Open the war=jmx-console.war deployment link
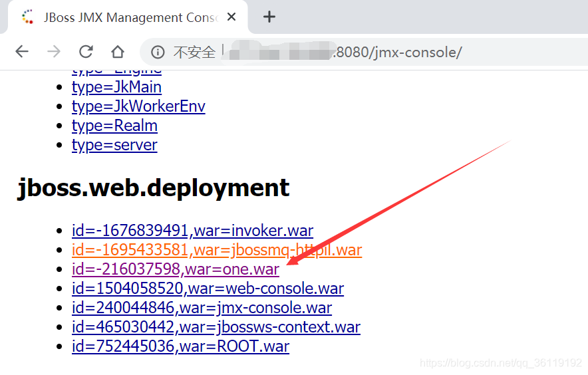 (202, 308)
